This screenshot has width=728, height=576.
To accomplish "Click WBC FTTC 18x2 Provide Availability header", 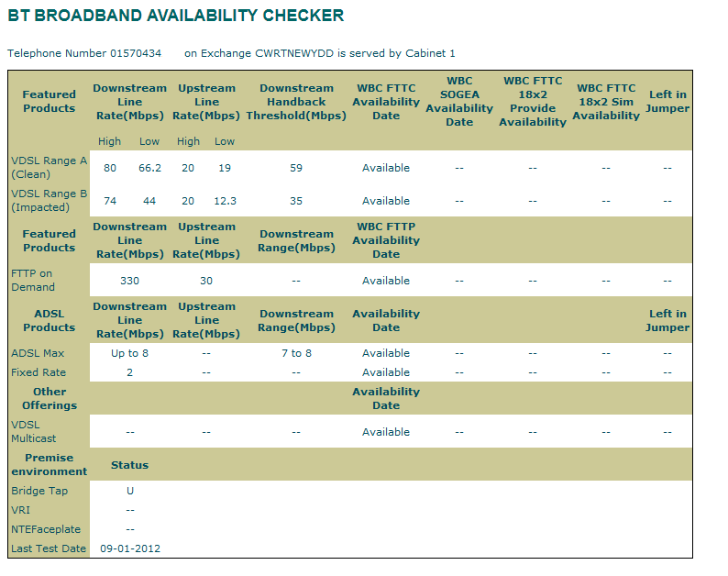I will (x=533, y=101).
